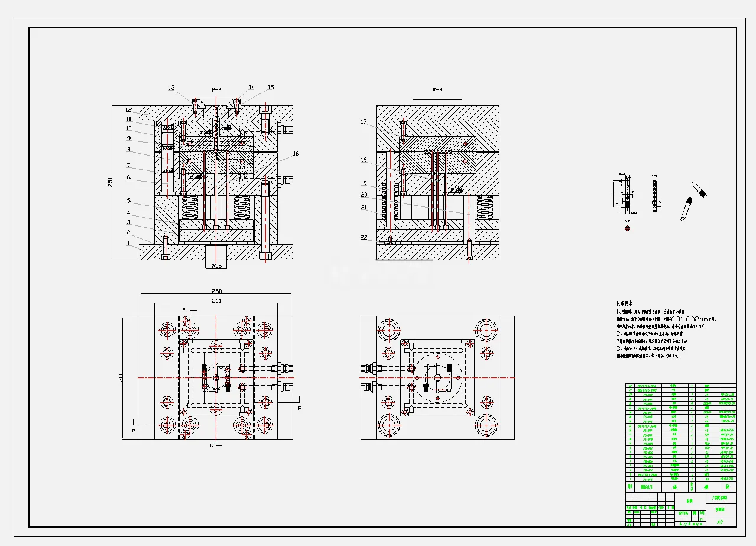
Task: Pick part label number 9
Action: 128,138
